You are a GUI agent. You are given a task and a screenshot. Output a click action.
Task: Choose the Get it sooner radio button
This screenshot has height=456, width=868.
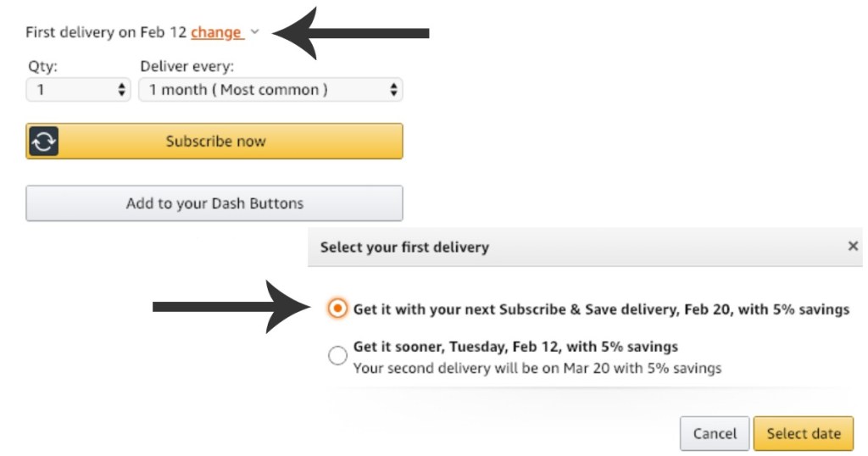pyautogui.click(x=337, y=356)
